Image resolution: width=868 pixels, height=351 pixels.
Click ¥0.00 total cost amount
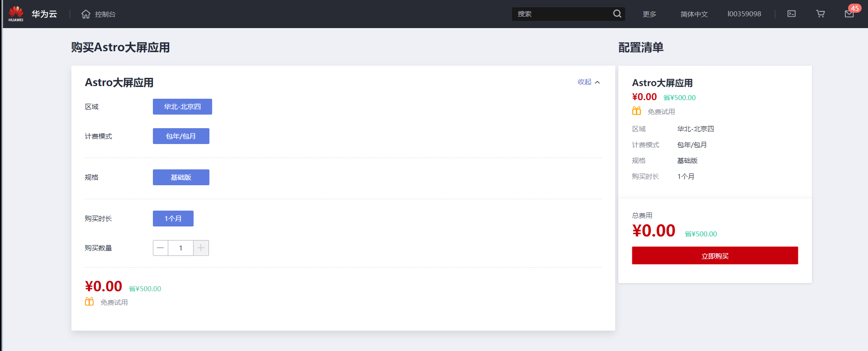pos(654,231)
